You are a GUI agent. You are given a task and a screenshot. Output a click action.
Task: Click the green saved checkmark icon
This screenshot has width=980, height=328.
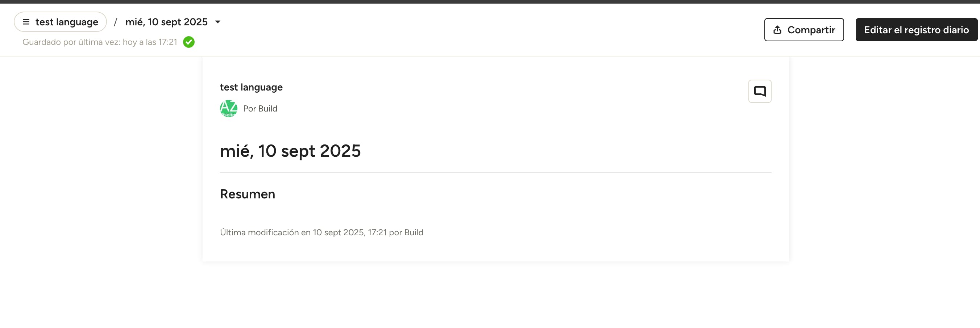point(189,42)
